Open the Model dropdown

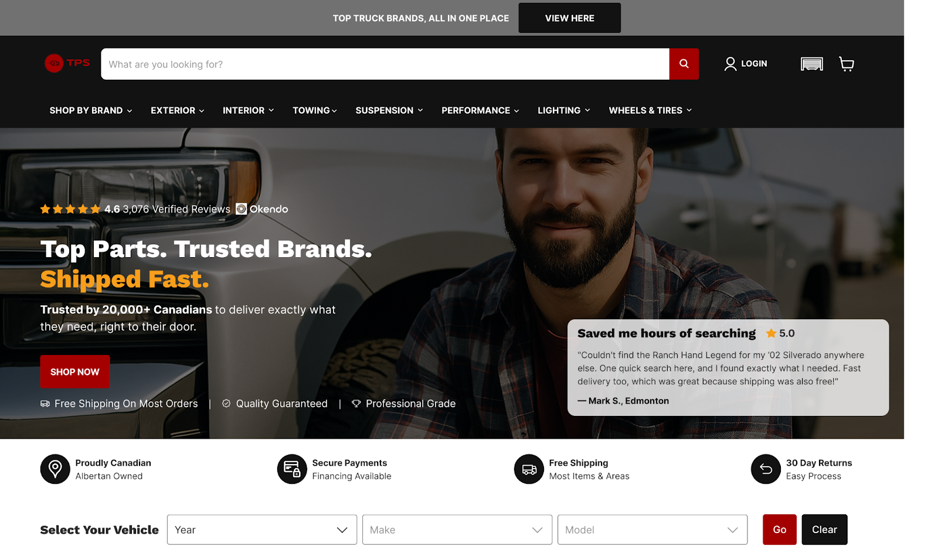[652, 530]
